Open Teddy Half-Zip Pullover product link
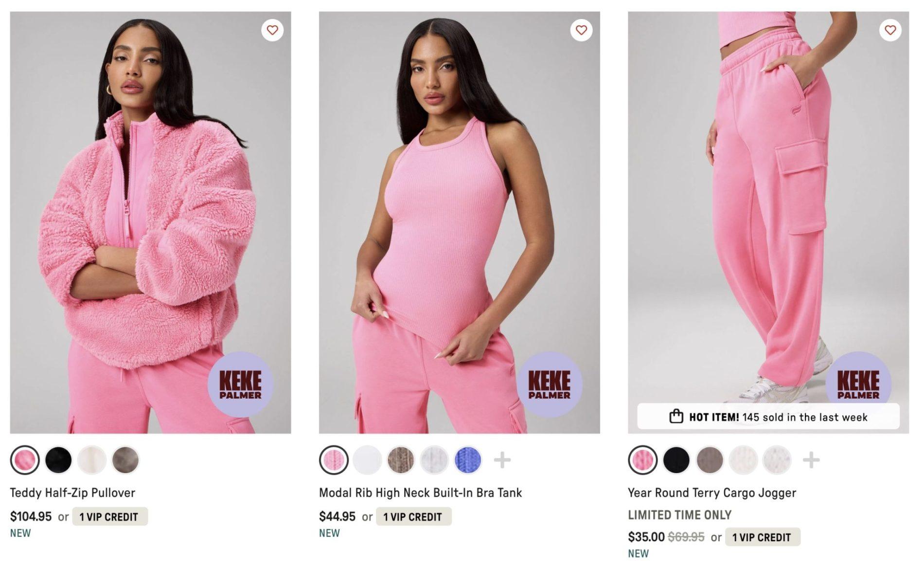This screenshot has width=924, height=567. point(72,493)
